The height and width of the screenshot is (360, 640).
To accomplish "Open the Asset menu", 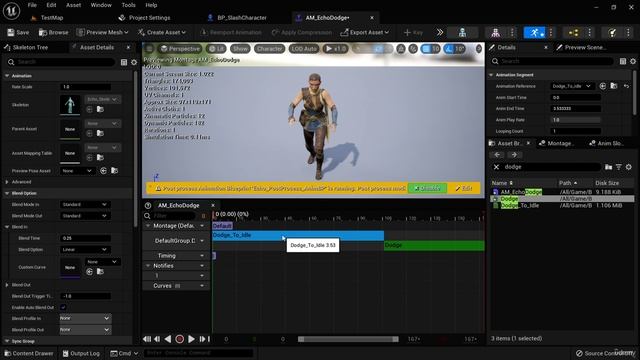I will tap(73, 5).
